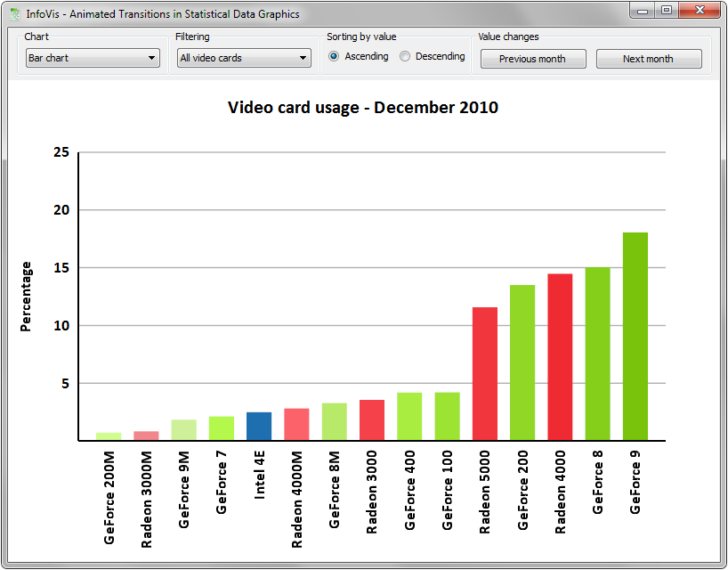Click the 'GeForce 200M' axis label
Image resolution: width=728 pixels, height=570 pixels.
109,498
